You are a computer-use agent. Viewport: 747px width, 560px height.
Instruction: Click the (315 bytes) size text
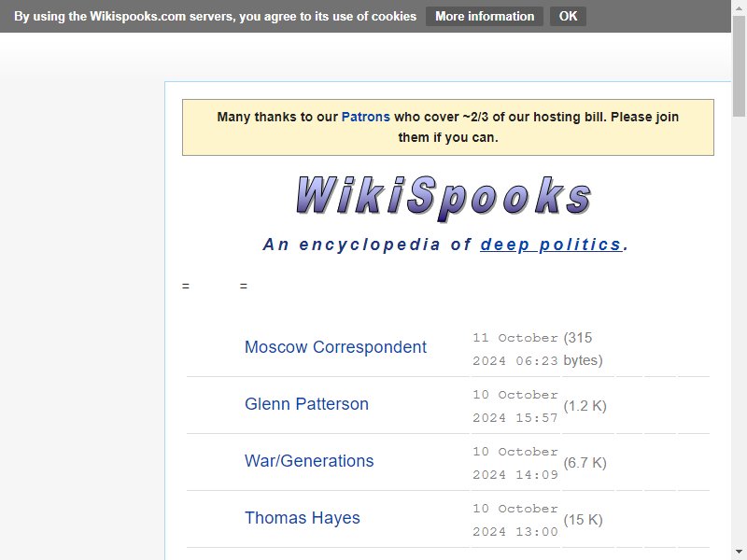(583, 349)
